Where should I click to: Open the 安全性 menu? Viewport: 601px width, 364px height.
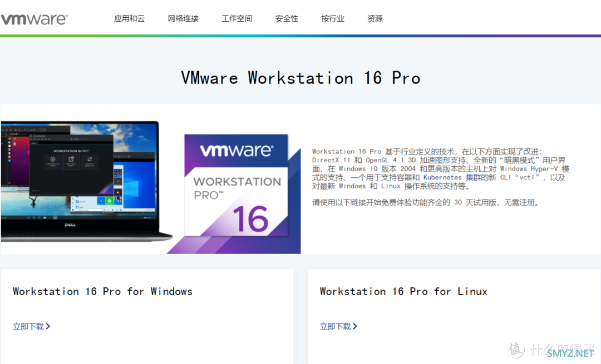pyautogui.click(x=287, y=18)
